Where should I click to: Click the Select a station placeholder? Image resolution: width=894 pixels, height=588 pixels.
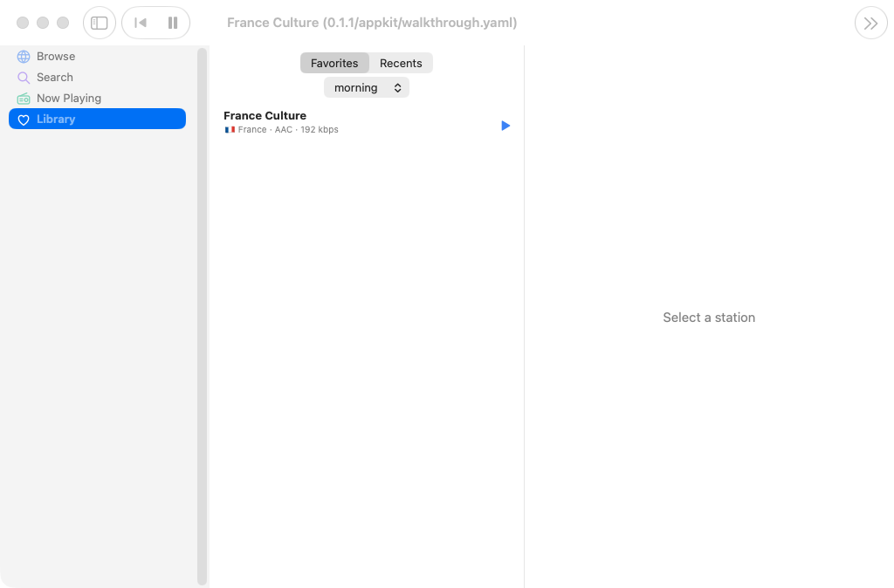(709, 318)
